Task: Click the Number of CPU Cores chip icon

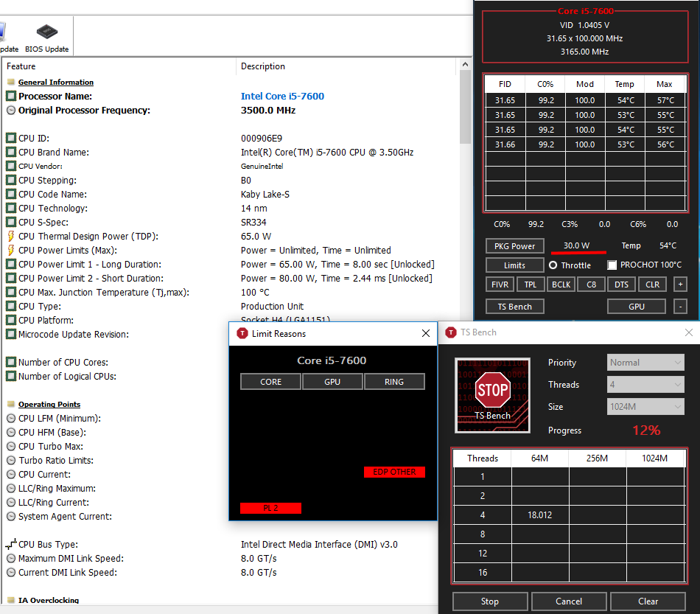Action: pos(11,362)
